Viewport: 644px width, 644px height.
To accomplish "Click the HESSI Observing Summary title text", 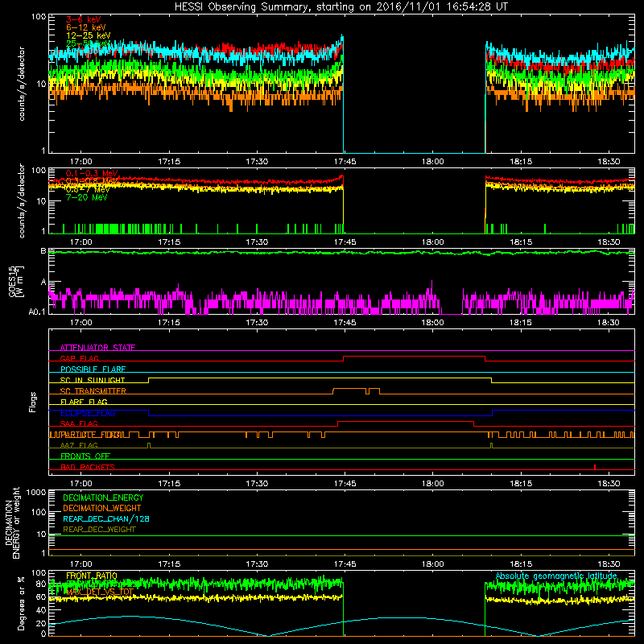I will tap(341, 7).
